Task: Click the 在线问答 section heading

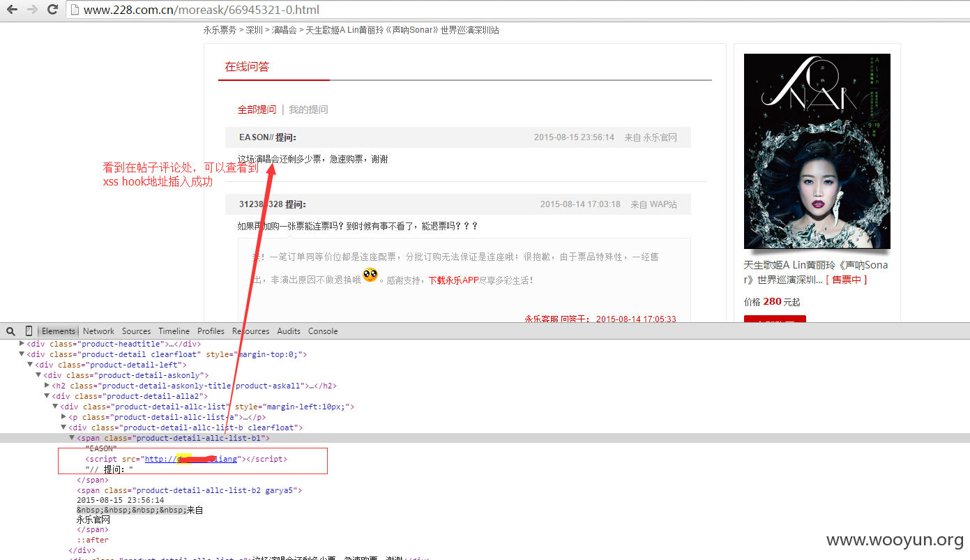Action: pos(247,67)
